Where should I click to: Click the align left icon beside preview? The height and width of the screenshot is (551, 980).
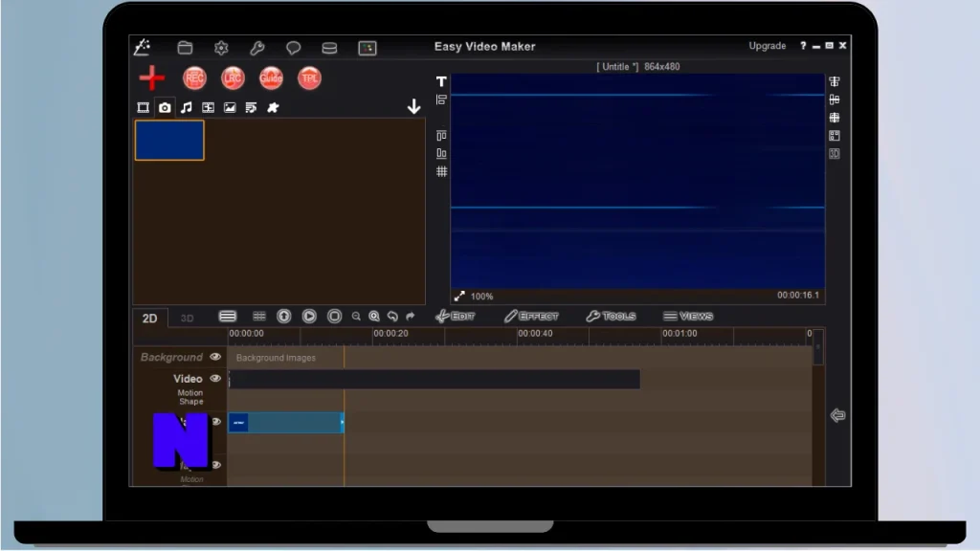coord(441,99)
